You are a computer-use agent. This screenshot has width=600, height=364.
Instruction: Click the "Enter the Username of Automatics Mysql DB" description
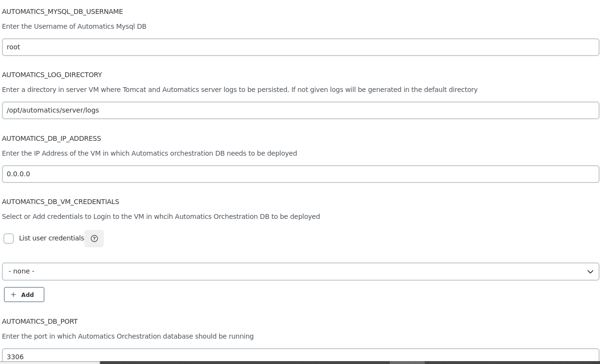74,26
